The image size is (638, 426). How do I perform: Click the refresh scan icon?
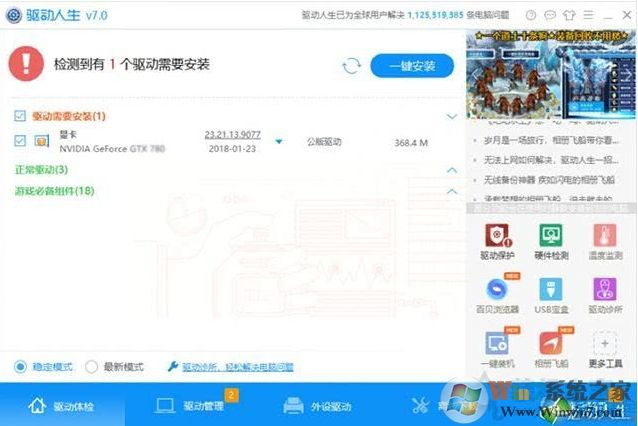point(352,66)
